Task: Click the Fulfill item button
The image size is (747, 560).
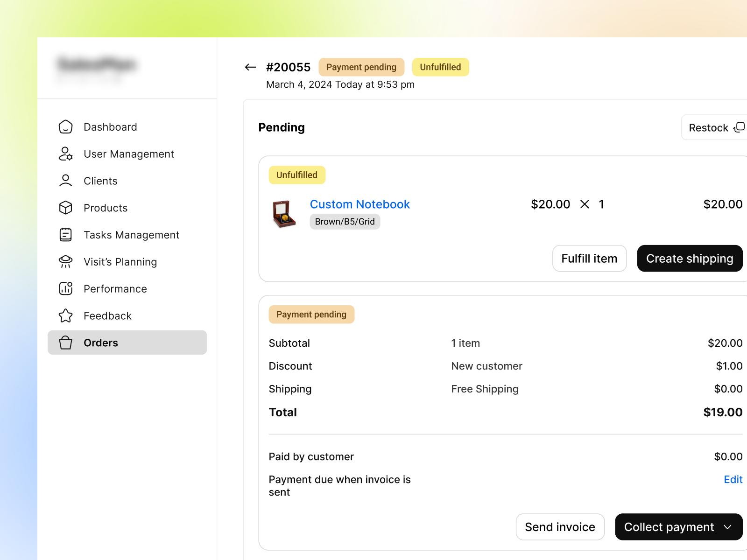Action: coord(589,258)
